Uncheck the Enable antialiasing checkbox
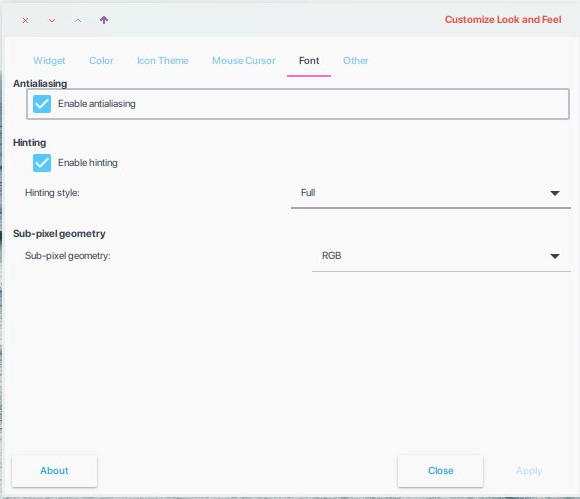 pyautogui.click(x=42, y=104)
